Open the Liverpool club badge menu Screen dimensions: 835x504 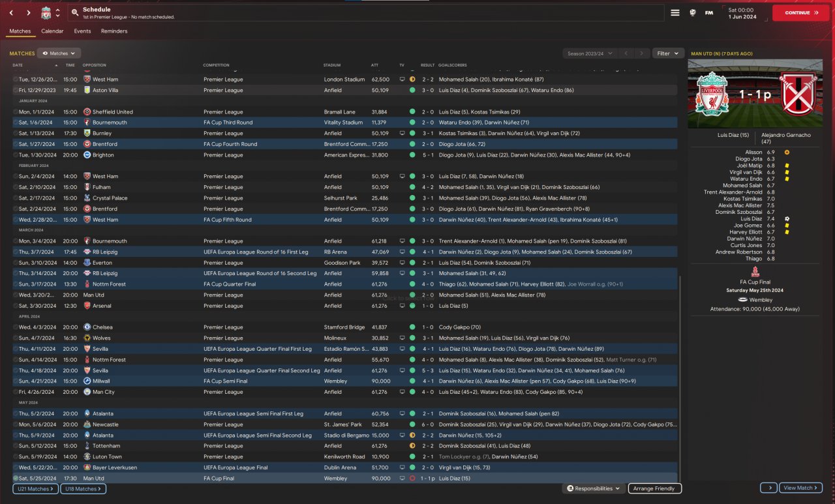pyautogui.click(x=46, y=12)
